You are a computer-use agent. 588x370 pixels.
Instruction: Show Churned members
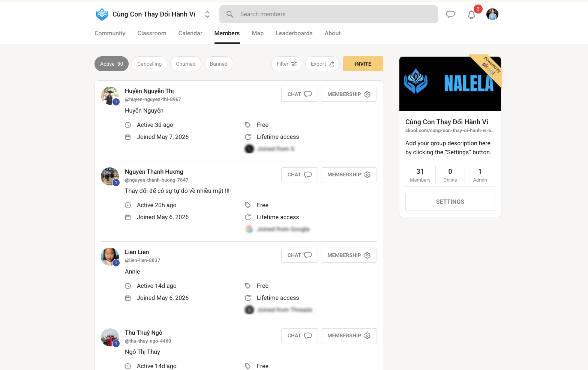(186, 64)
